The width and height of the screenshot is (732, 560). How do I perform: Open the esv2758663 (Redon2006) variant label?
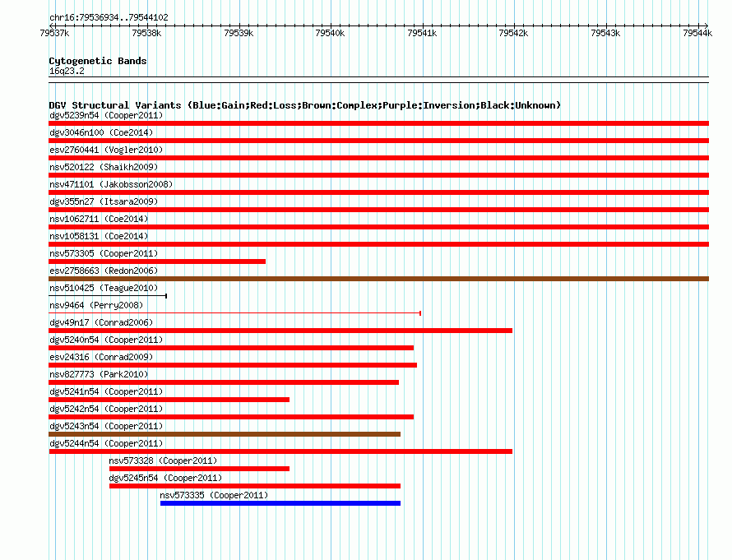pyautogui.click(x=104, y=271)
